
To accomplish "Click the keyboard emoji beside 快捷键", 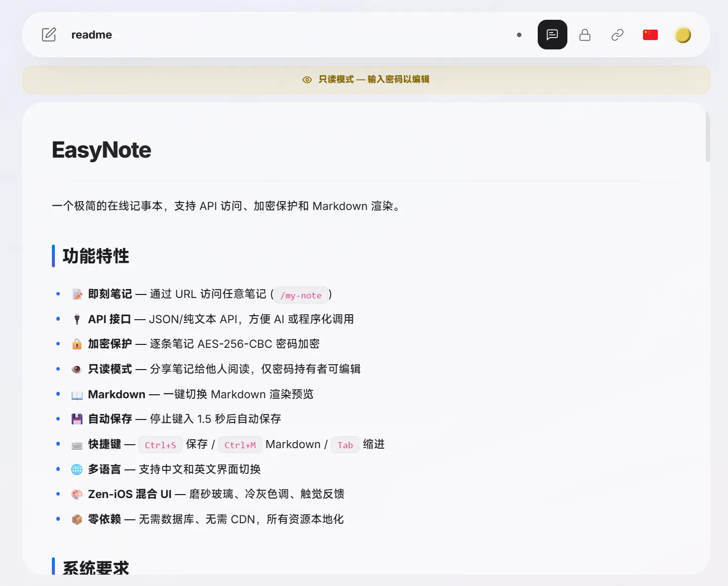I will click(77, 445).
